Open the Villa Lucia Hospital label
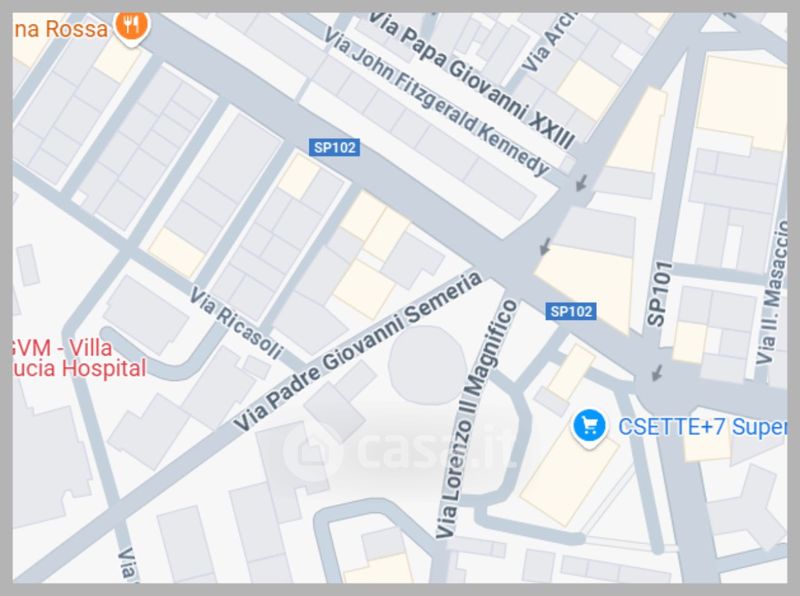This screenshot has width=800, height=596. [x=80, y=358]
